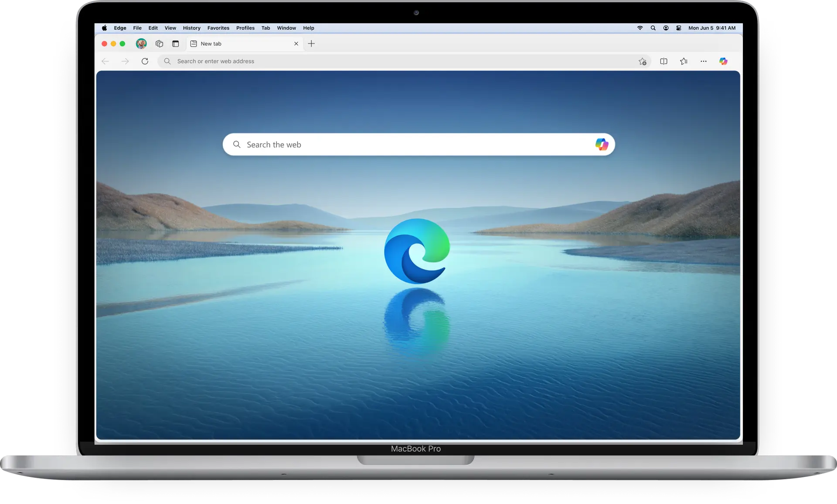
Task: Go back to previous page
Action: [x=105, y=61]
